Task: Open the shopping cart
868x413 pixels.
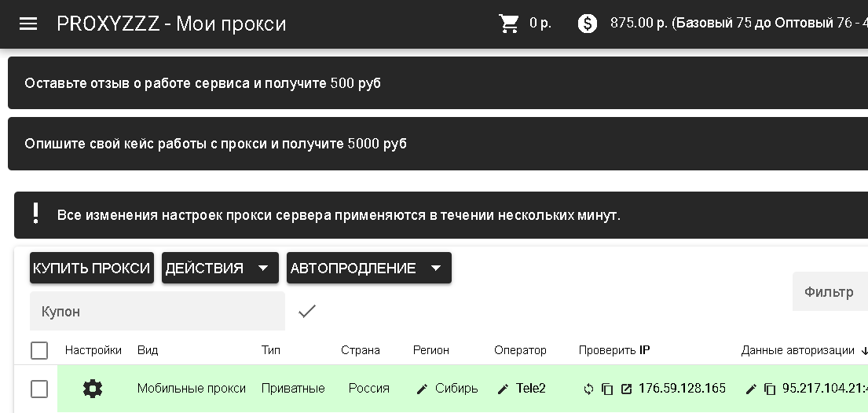Action: click(x=509, y=24)
